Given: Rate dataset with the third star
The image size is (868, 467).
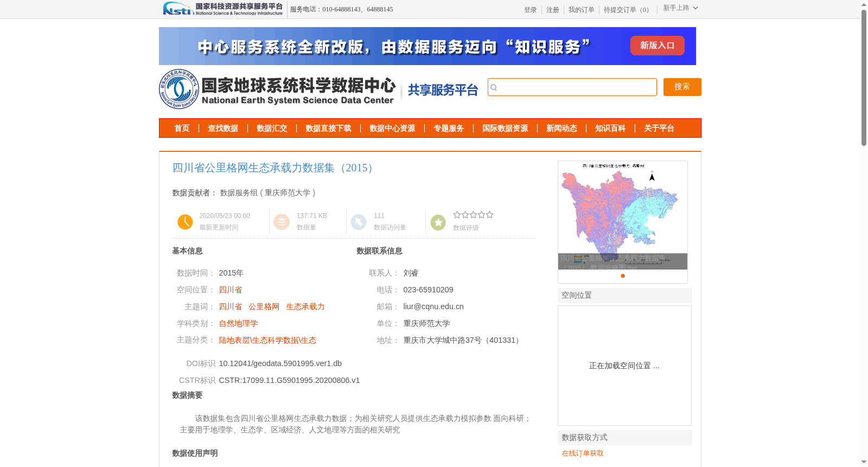Looking at the screenshot, I should point(474,215).
